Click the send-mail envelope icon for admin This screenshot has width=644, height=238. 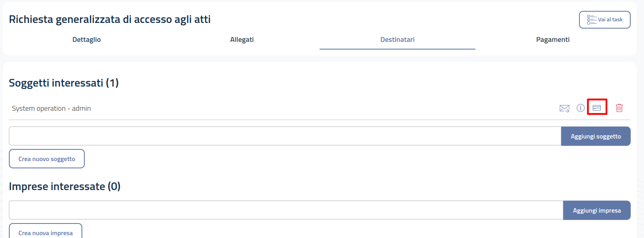pos(564,108)
